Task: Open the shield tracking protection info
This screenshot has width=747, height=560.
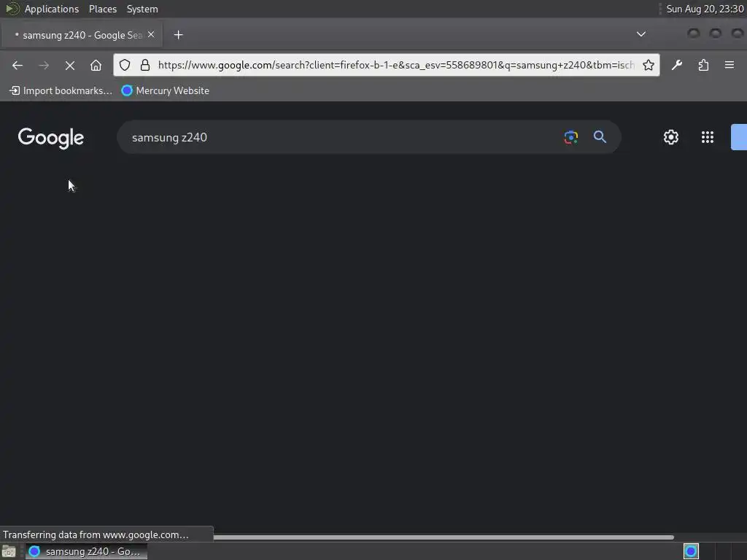Action: (125, 65)
